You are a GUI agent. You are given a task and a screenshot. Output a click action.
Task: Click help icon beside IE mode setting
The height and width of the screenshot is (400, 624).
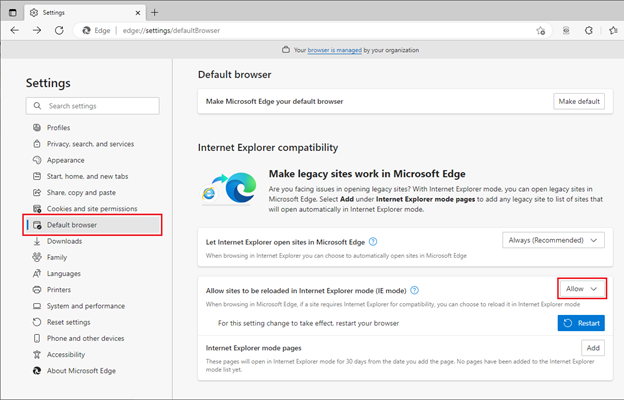pos(414,289)
